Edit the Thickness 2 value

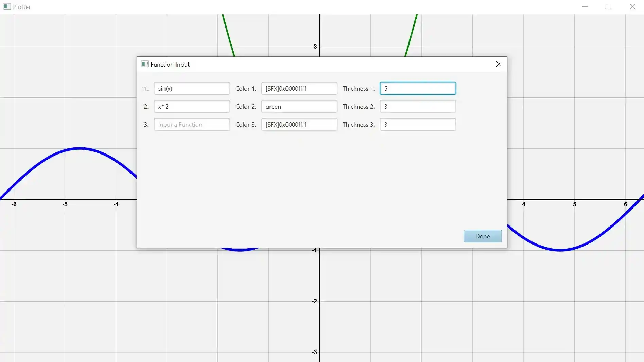point(418,106)
